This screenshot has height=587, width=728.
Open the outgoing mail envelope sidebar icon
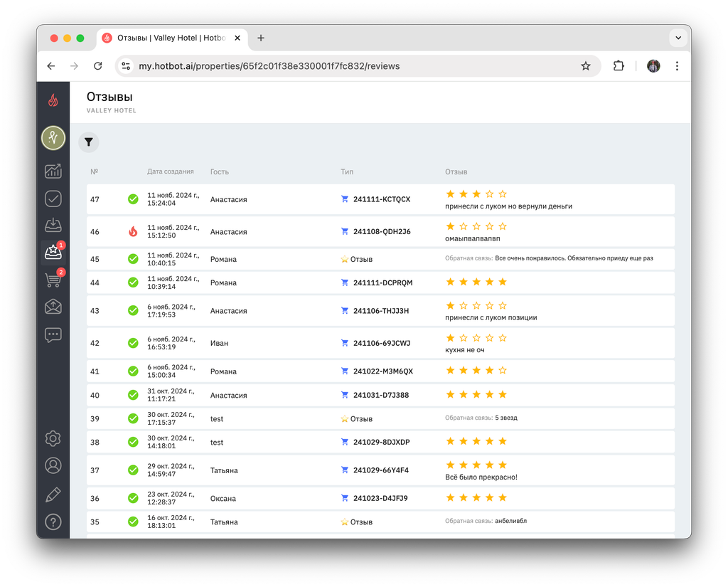pyautogui.click(x=53, y=307)
